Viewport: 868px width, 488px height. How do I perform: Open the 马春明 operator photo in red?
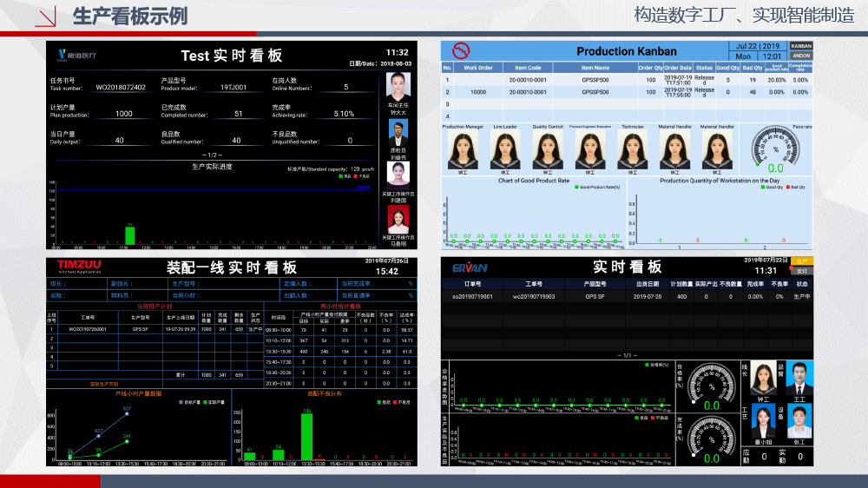398,220
